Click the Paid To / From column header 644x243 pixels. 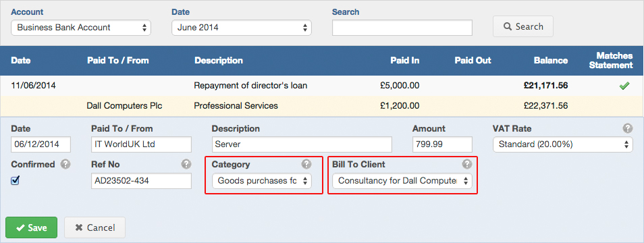(118, 60)
